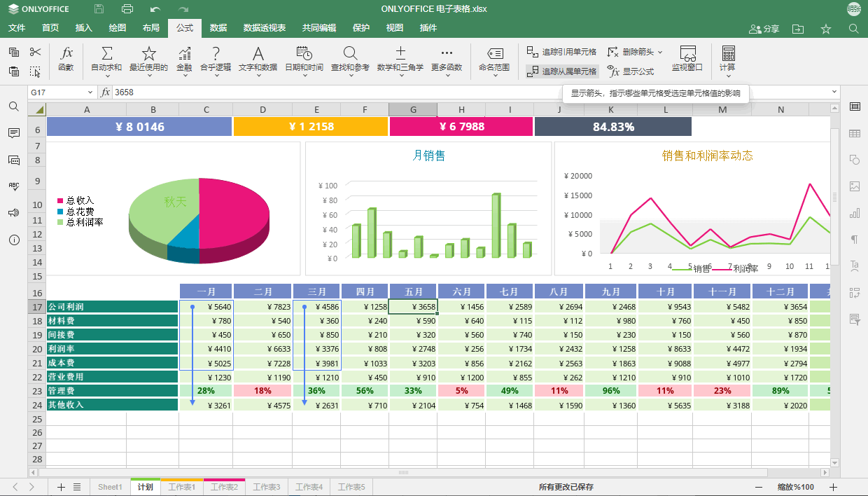Expand the 数学和三角学 math functions dropdown
Viewport: 868px width, 496px height.
(400, 76)
